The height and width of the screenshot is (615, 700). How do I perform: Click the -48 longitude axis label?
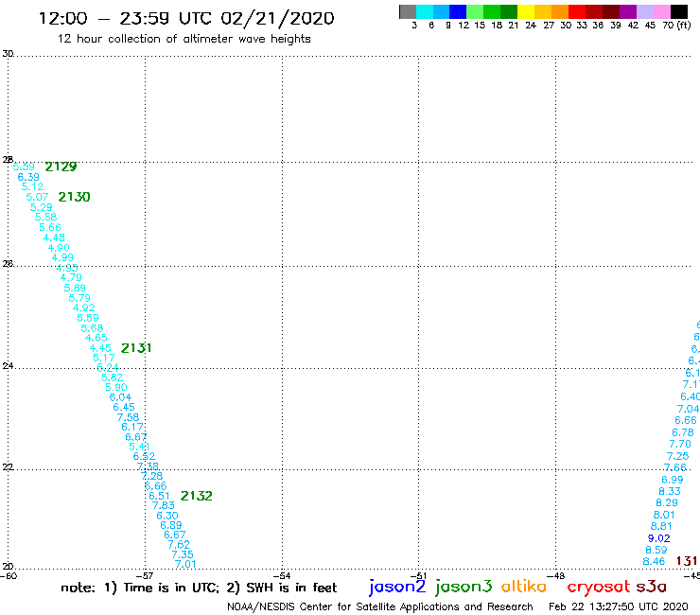[x=556, y=575]
